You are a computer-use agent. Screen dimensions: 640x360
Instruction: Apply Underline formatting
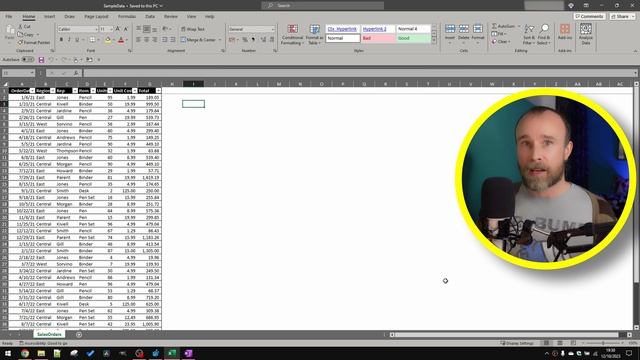pos(77,40)
